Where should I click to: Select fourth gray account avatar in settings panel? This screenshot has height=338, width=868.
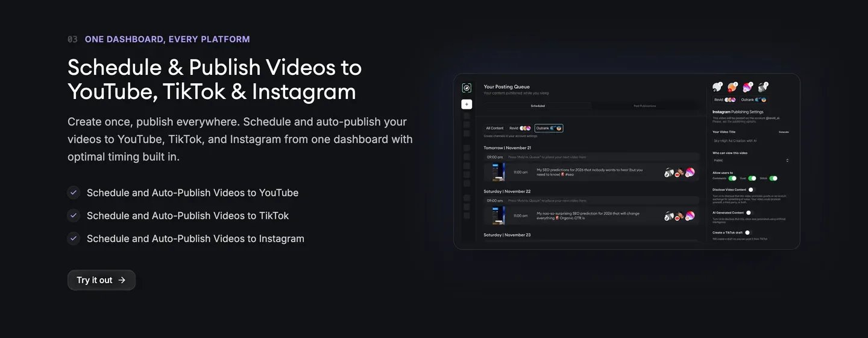pyautogui.click(x=763, y=88)
